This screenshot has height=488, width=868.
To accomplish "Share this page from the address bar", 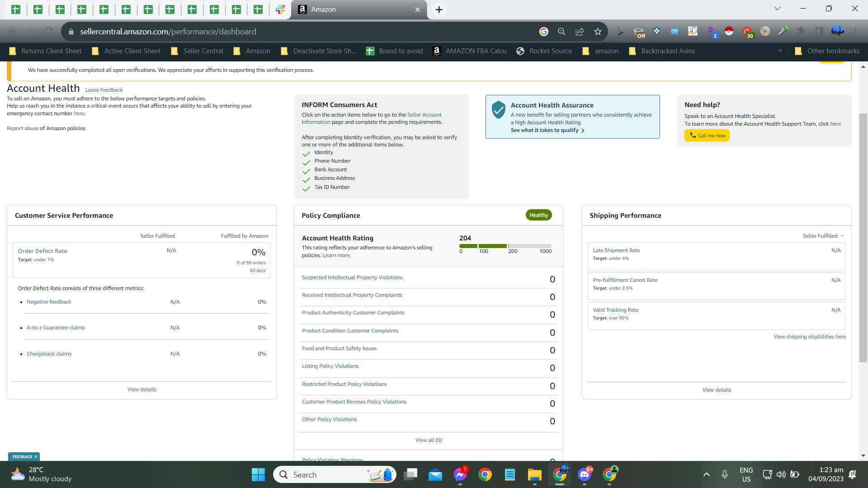I will pos(580,32).
